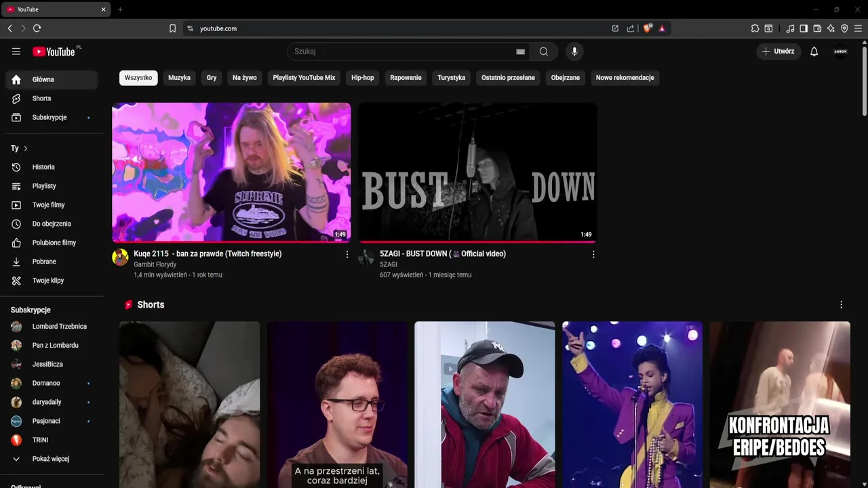The height and width of the screenshot is (488, 868).
Task: Start voice search with microphone icon
Action: coord(574,52)
